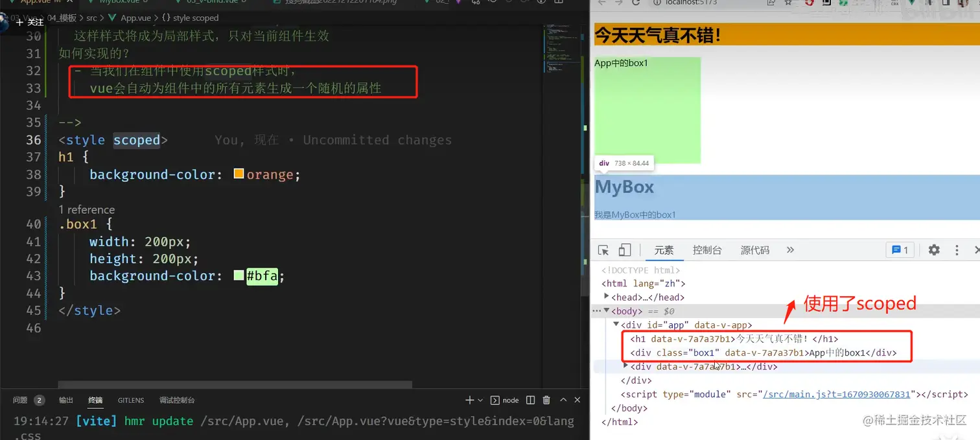This screenshot has width=980, height=440.
Task: Expand the head element in DOM tree
Action: click(607, 297)
